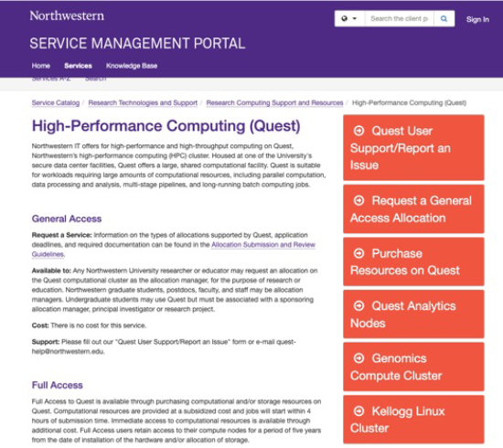Go to Service Catalog breadcrumb
The image size is (503, 448).
(x=56, y=103)
